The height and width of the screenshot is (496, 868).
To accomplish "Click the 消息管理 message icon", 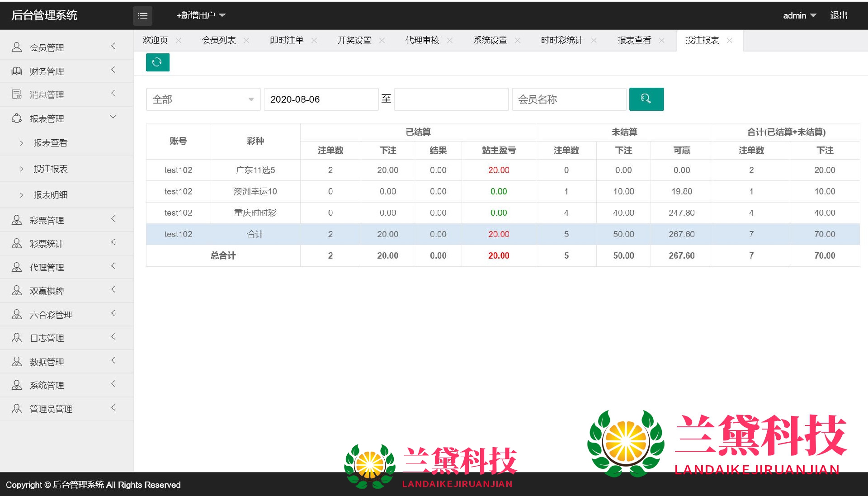I will (17, 94).
